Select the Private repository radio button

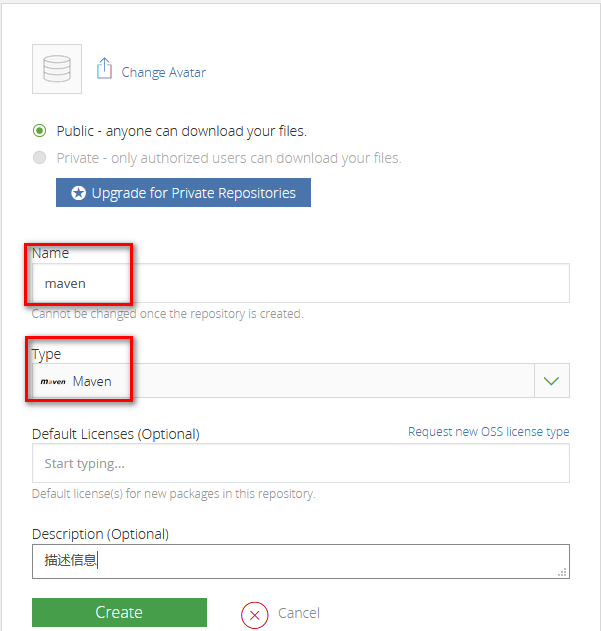39,158
